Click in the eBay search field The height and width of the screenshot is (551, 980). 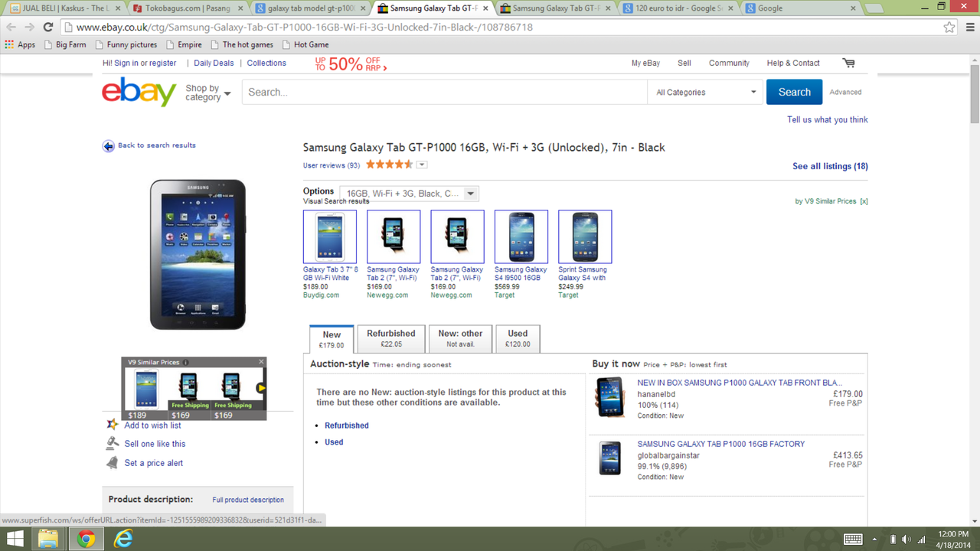tap(445, 92)
